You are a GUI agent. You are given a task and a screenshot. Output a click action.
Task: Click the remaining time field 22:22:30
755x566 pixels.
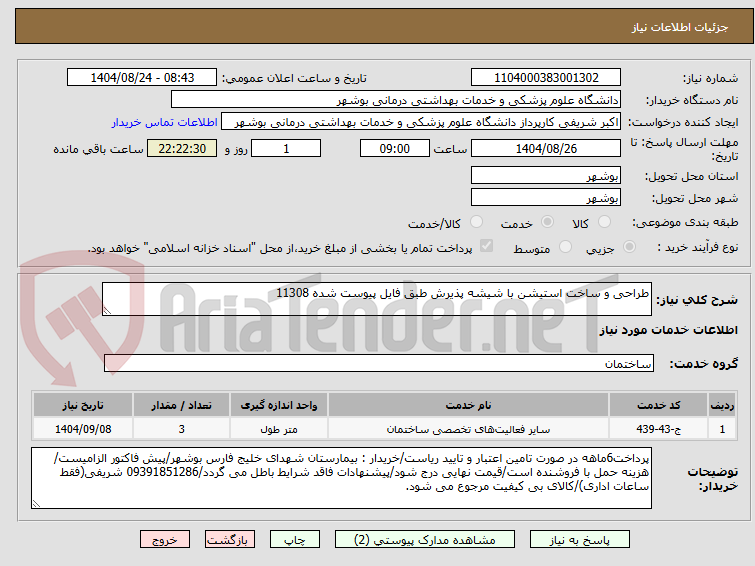[182, 148]
